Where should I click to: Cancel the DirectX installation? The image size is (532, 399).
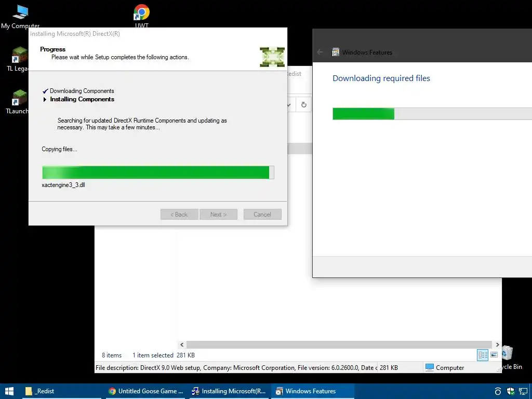pos(262,215)
